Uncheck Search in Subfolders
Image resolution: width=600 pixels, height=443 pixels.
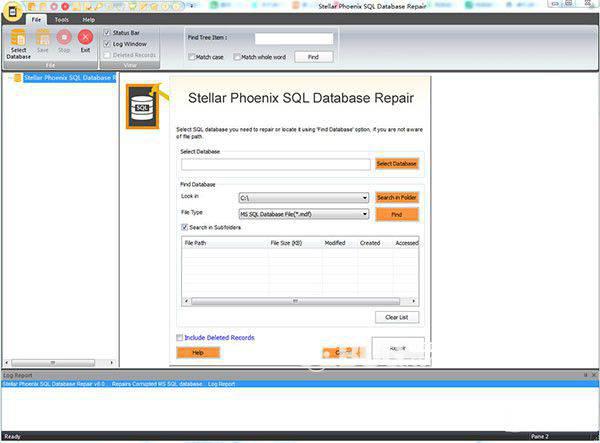pos(184,227)
